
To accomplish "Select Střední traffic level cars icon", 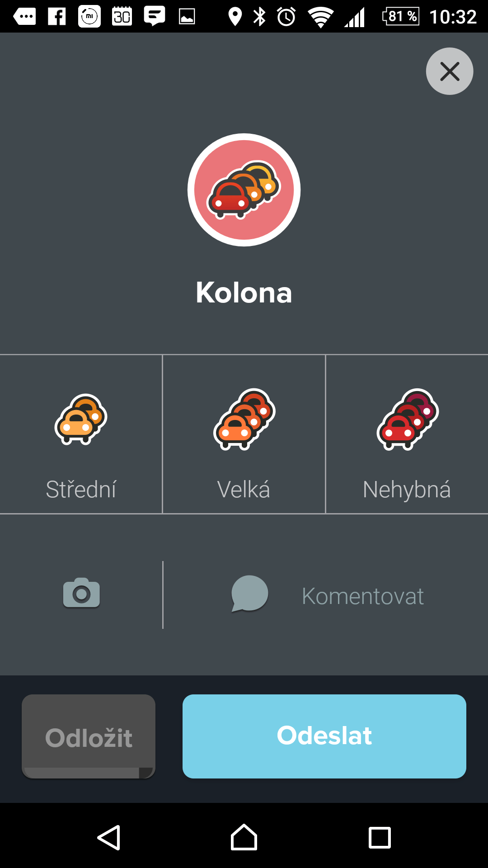I will pos(81,420).
